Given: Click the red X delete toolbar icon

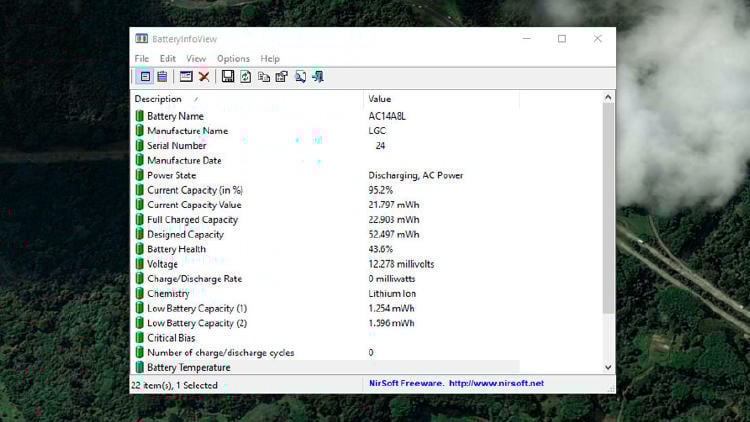Looking at the screenshot, I should pyautogui.click(x=204, y=77).
